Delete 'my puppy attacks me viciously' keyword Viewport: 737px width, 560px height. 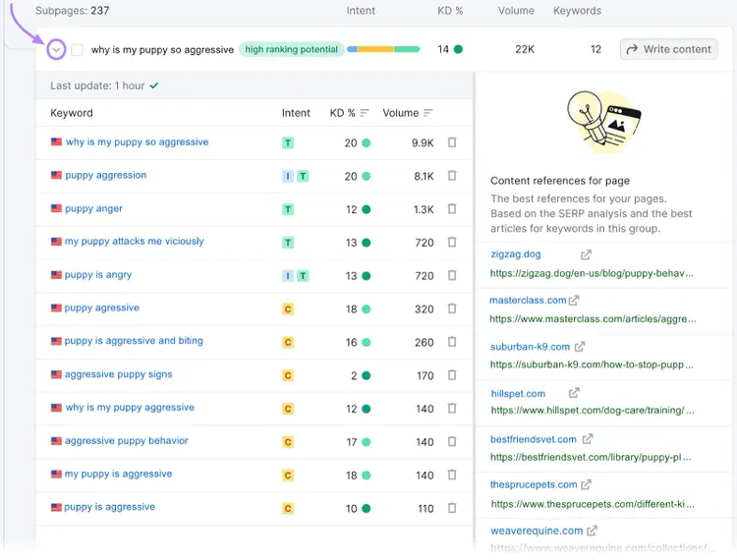[452, 242]
